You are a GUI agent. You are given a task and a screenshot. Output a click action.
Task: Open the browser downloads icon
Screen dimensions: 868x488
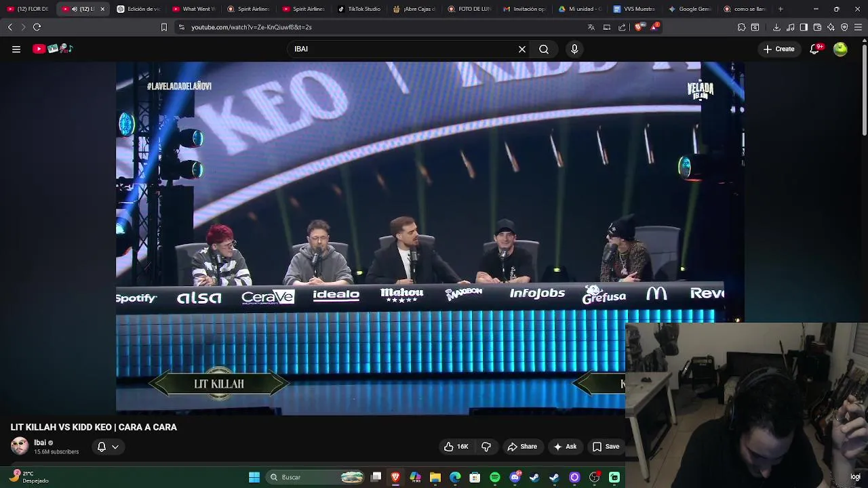776,27
